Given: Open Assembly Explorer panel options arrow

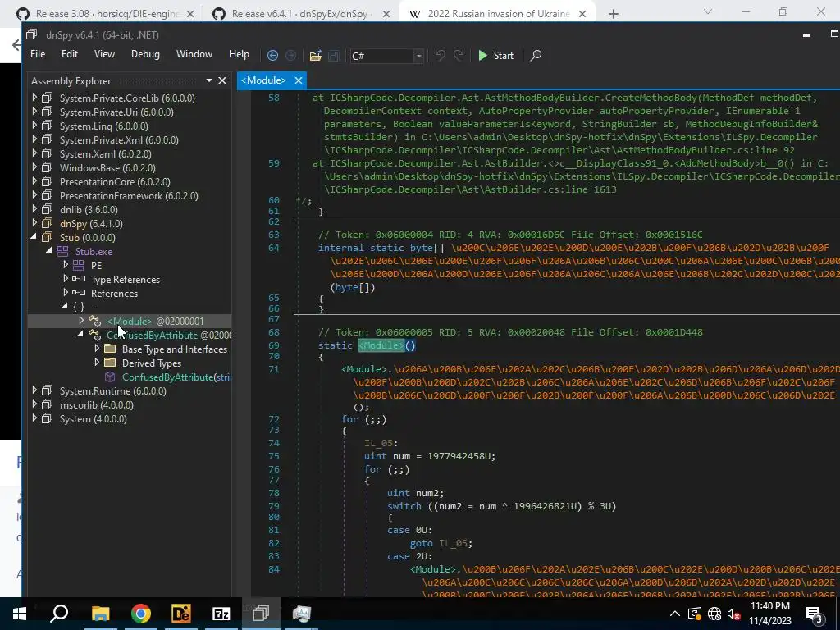Looking at the screenshot, I should [209, 80].
